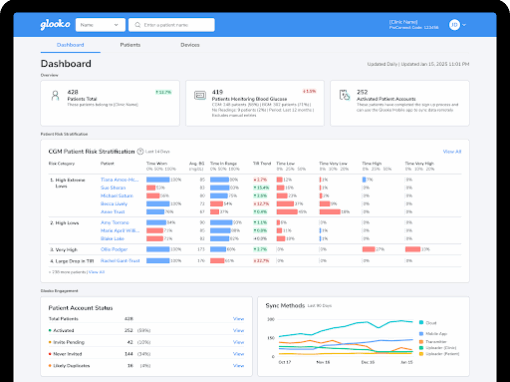
Task: Click the Updated Daily timestamp text
Action: 418,64
